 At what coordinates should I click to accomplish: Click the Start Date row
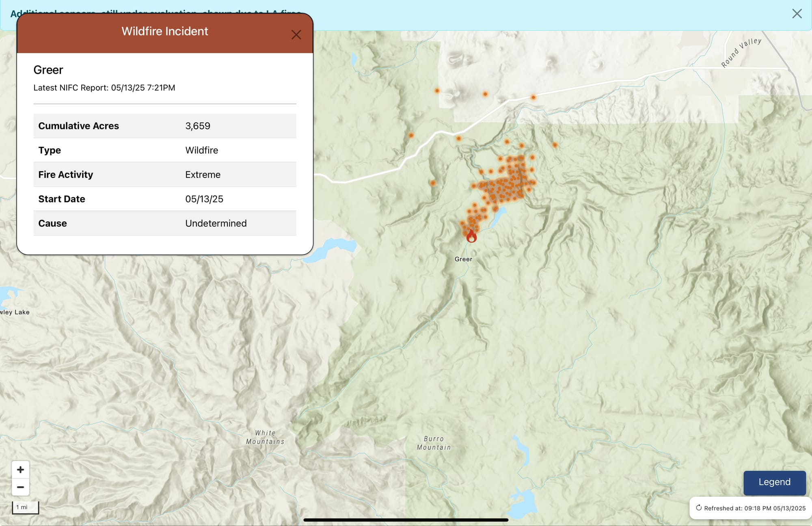coord(164,199)
